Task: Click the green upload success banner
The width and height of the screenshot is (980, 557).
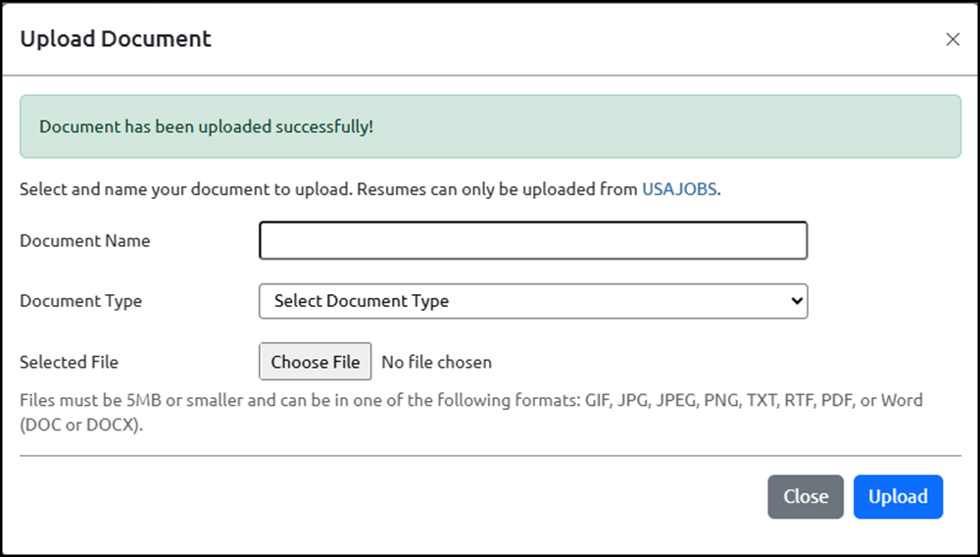Action: [x=490, y=127]
